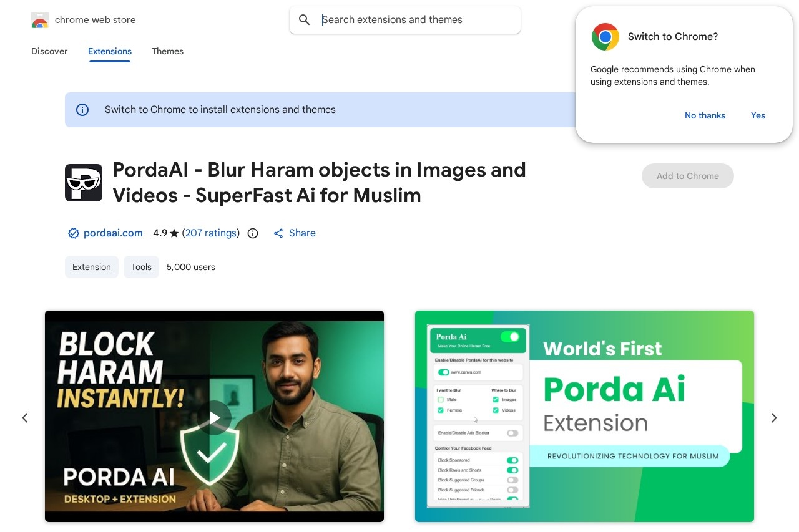
Task: Click the PordaAI extension logo
Action: point(84,182)
